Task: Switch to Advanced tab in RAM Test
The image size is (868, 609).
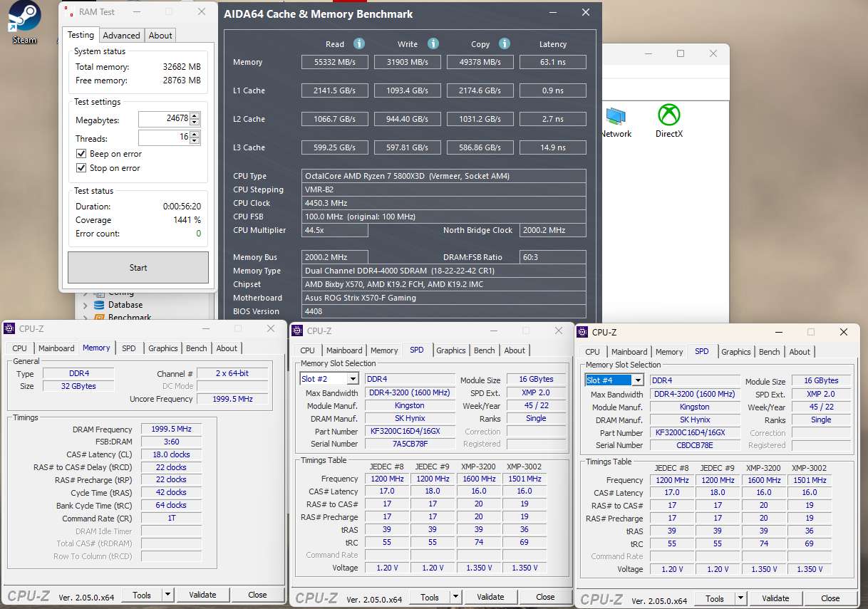Action: pyautogui.click(x=121, y=36)
